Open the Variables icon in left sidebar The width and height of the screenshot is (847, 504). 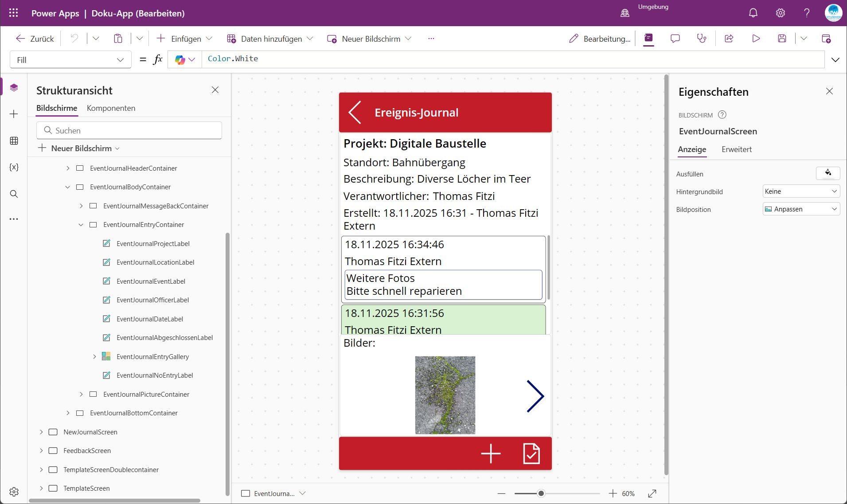click(14, 167)
